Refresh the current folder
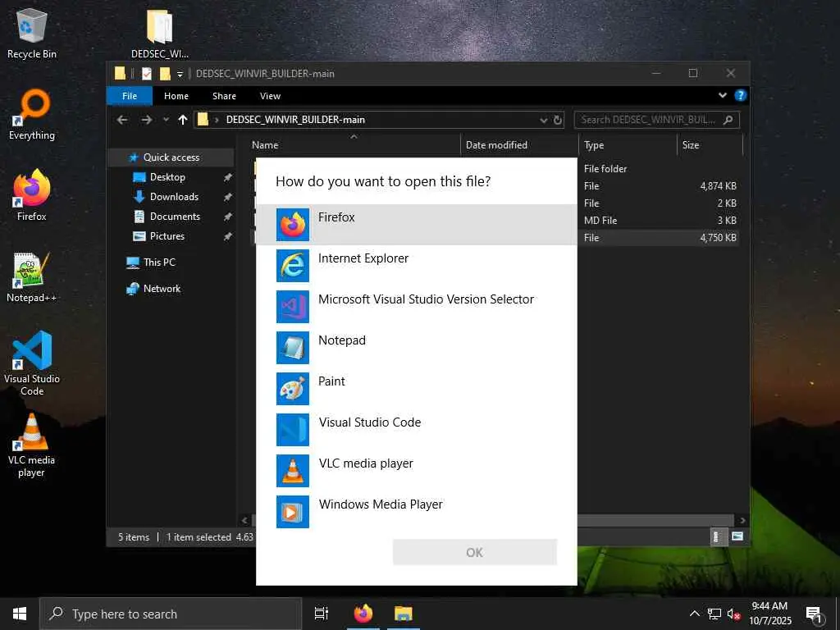Screen dimensions: 840x630 [558, 120]
